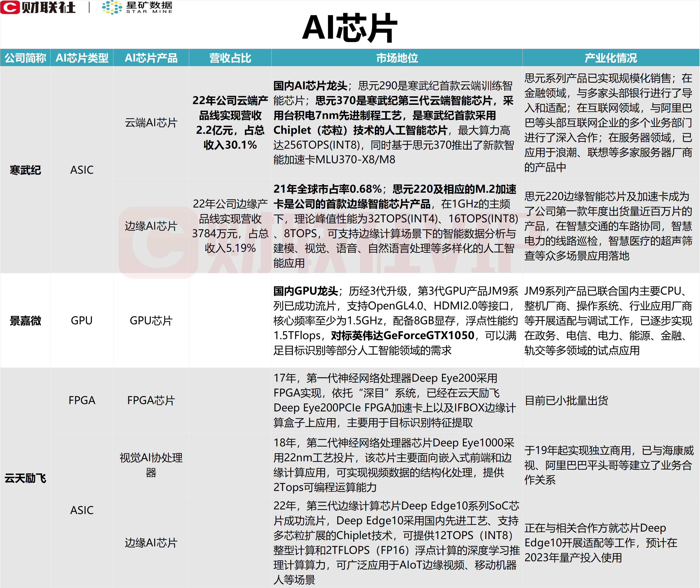This screenshot has width=700, height=588.
Task: Select the AI芯片类型 column header
Action: pyautogui.click(x=82, y=58)
